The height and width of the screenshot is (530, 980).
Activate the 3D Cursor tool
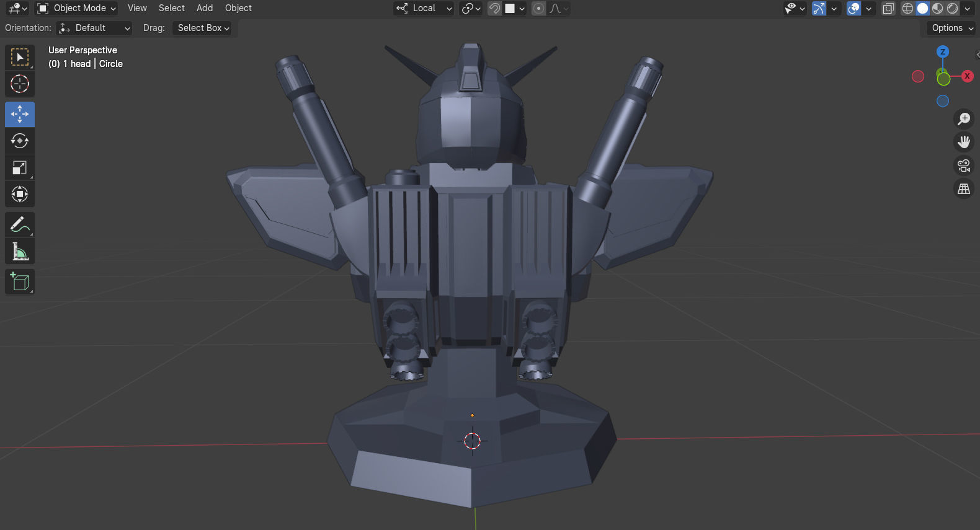[x=20, y=84]
